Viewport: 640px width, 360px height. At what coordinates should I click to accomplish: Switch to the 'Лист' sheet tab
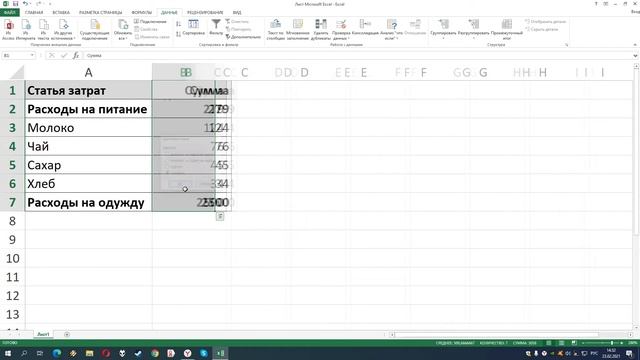coord(43,334)
